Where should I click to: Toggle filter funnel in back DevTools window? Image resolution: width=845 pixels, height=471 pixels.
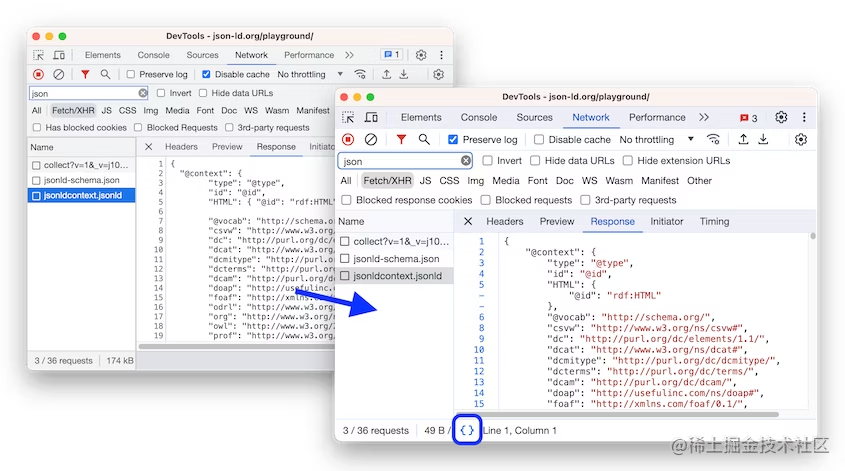[85, 74]
